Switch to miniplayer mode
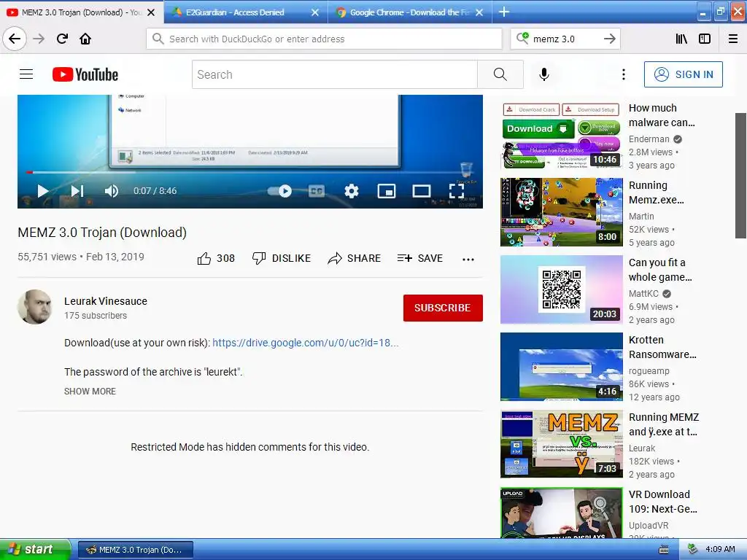 click(x=387, y=191)
